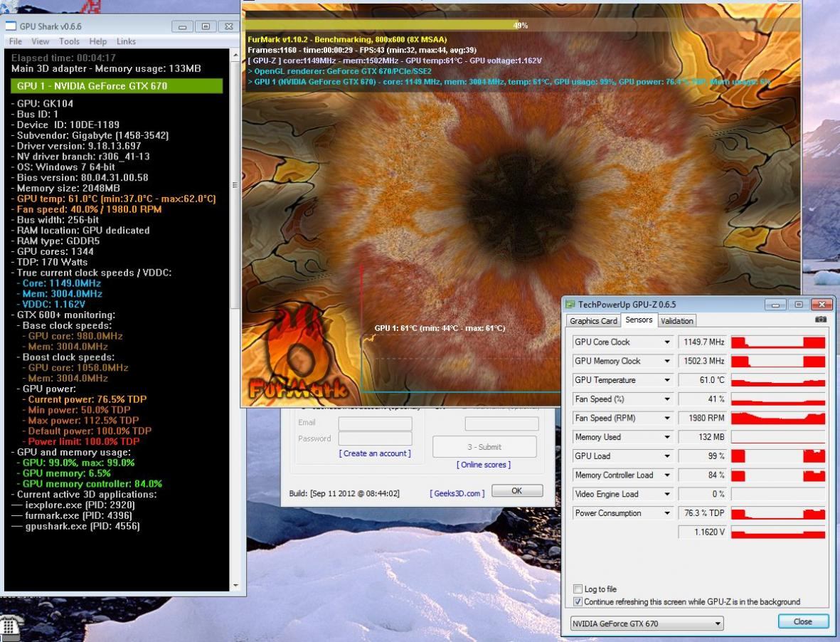Screen dimensions: 840x642
Task: Click the Password input field
Action: click(x=375, y=439)
